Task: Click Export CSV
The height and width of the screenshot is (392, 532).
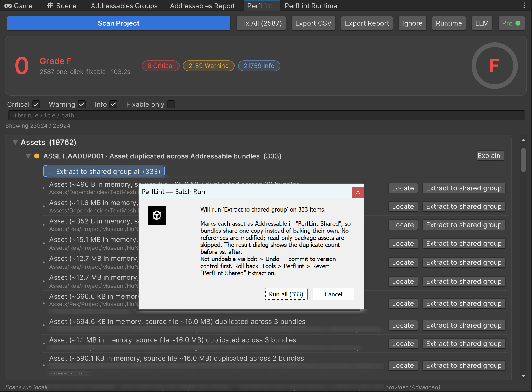Action: pyautogui.click(x=313, y=23)
